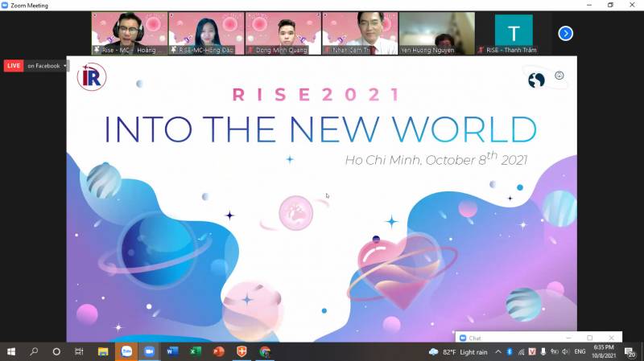Open Microsoft Word from the taskbar

coord(172,351)
